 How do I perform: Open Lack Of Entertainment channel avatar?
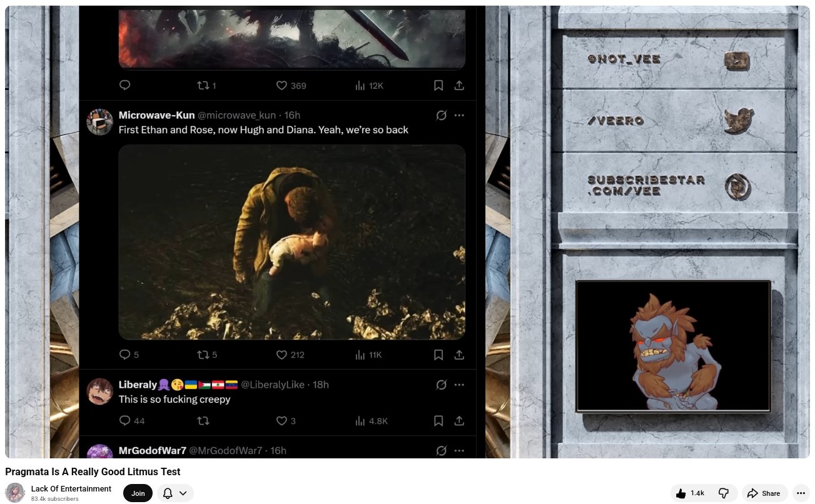(15, 493)
